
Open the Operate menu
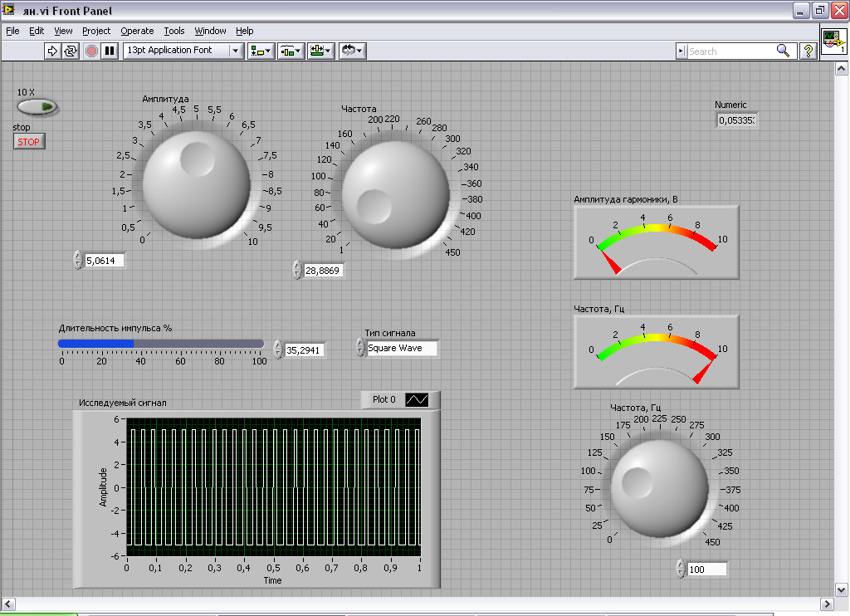point(137,31)
